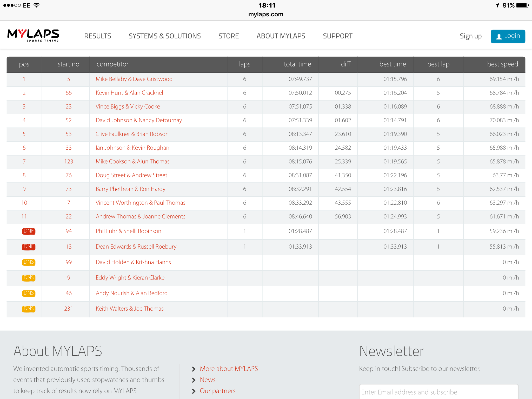The image size is (532, 399).
Task: Open the RESULTS menu
Action: 97,36
